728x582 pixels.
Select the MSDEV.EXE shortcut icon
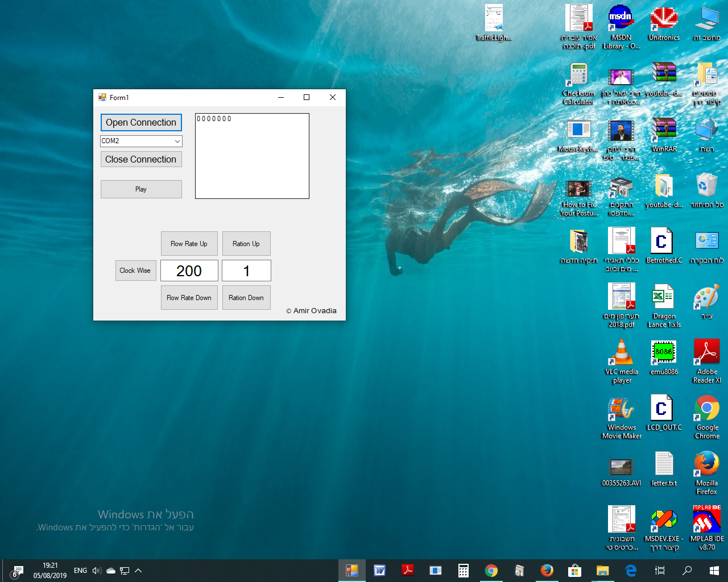[664, 529]
